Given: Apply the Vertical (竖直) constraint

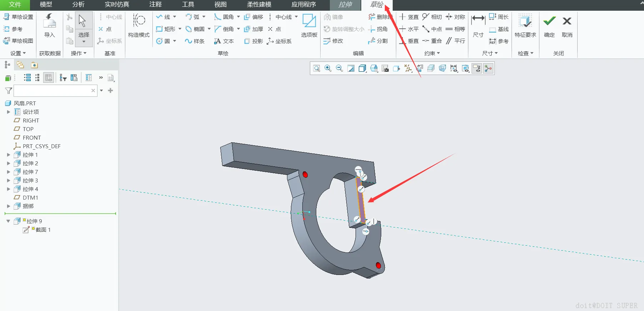Looking at the screenshot, I should [409, 17].
